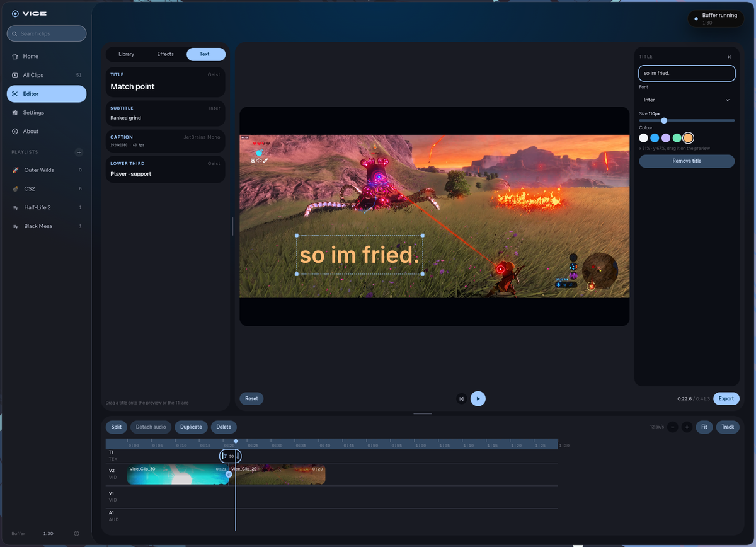Screen dimensions: 756x547
Task: Select the Editor scissors entry
Action: [x=47, y=94]
